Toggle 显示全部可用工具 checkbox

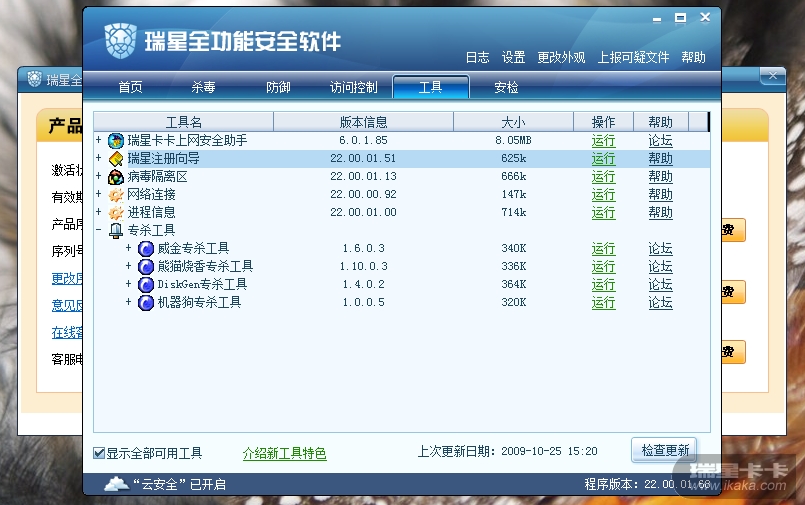coord(99,453)
